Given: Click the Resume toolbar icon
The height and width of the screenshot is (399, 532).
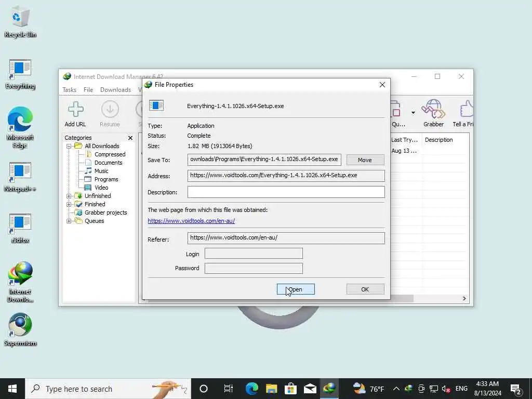Looking at the screenshot, I should [110, 114].
